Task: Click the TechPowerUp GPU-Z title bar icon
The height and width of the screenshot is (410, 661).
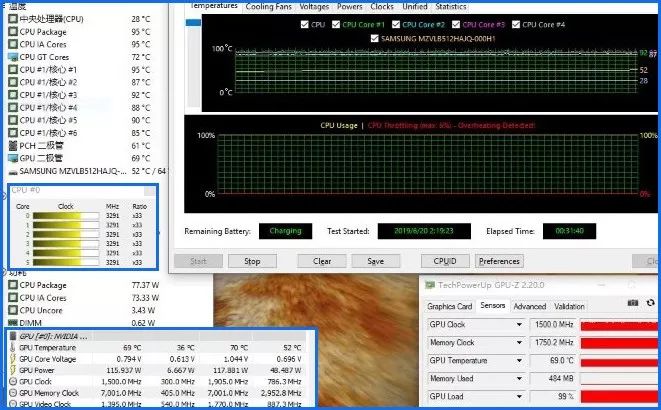Action: pos(430,285)
